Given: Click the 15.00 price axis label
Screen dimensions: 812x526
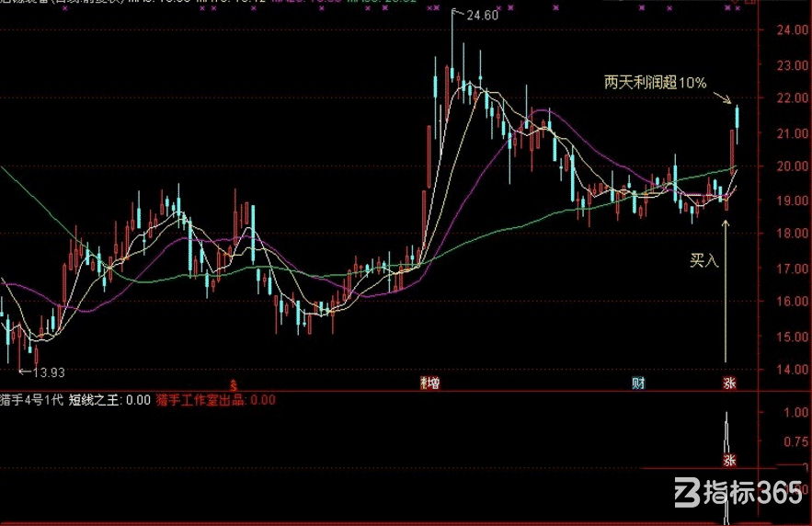Looking at the screenshot, I should (793, 337).
